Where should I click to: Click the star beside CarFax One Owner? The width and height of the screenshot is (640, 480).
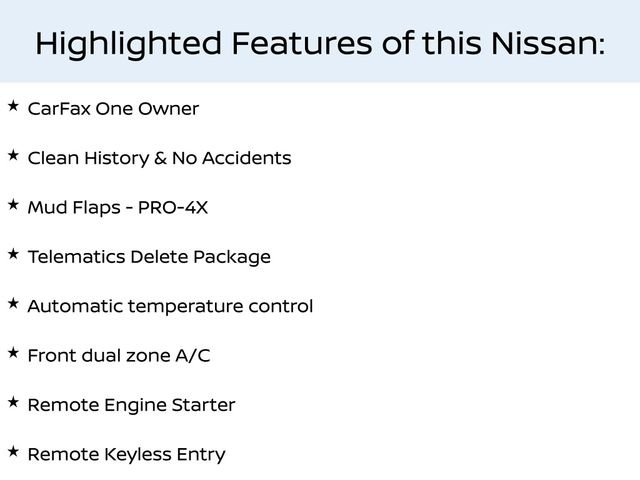point(12,105)
